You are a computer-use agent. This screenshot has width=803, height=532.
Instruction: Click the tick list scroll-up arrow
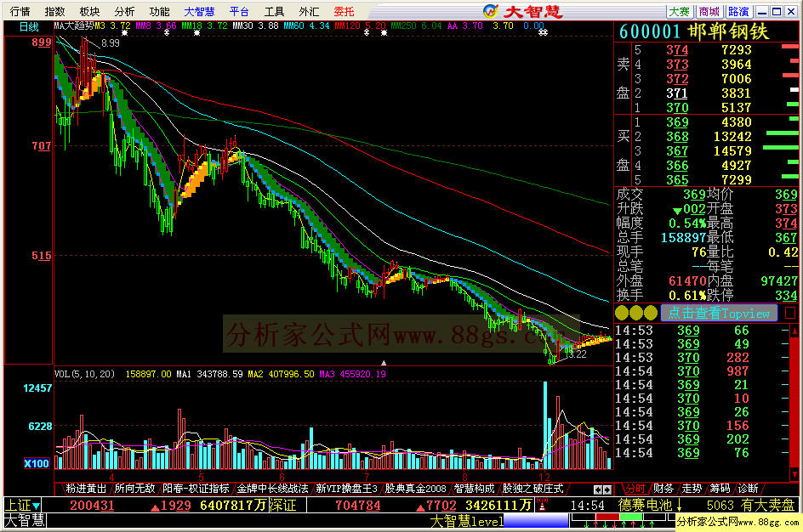pos(794,331)
